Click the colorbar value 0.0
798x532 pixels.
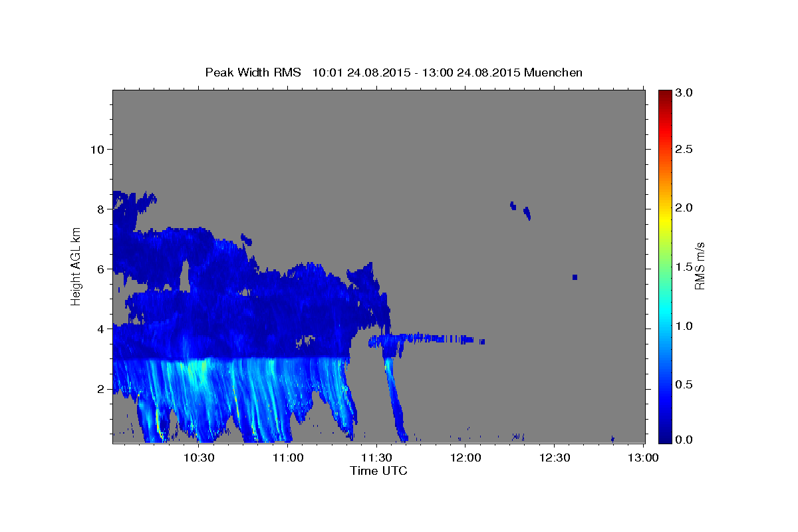685,439
